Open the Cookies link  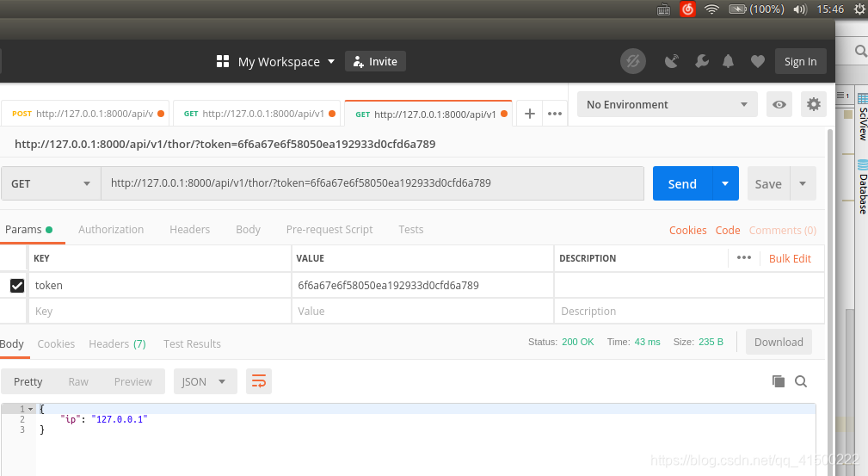(687, 230)
